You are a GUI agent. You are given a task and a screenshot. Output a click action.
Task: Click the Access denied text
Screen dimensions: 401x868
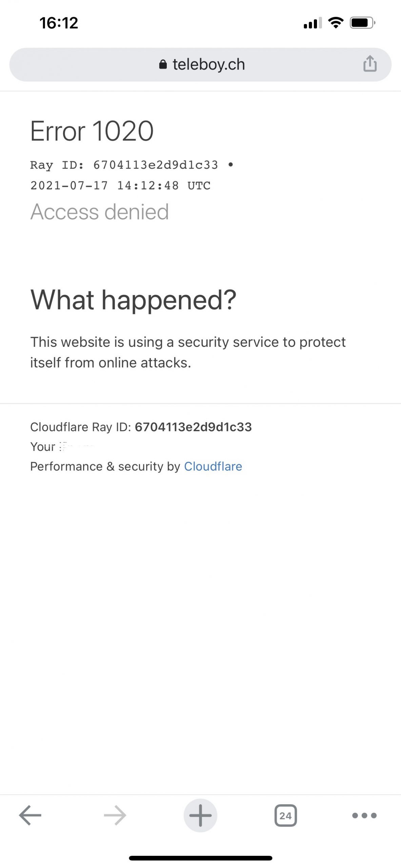(x=99, y=212)
